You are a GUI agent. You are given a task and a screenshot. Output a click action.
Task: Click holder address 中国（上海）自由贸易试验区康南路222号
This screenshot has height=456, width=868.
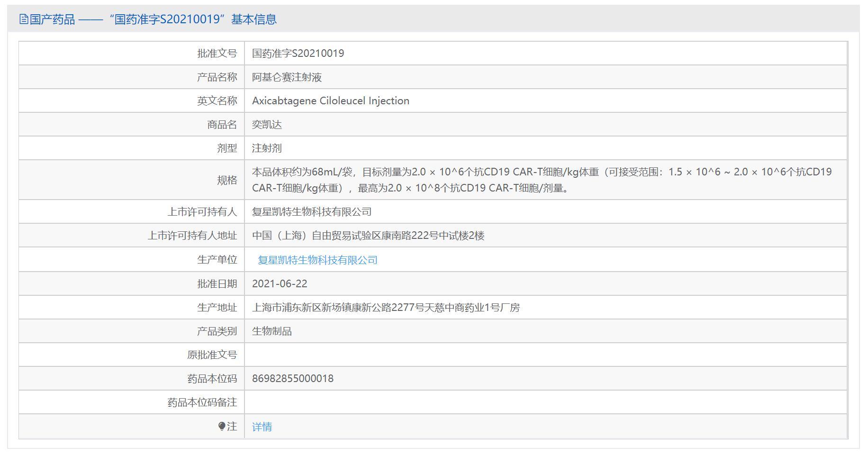(x=368, y=235)
